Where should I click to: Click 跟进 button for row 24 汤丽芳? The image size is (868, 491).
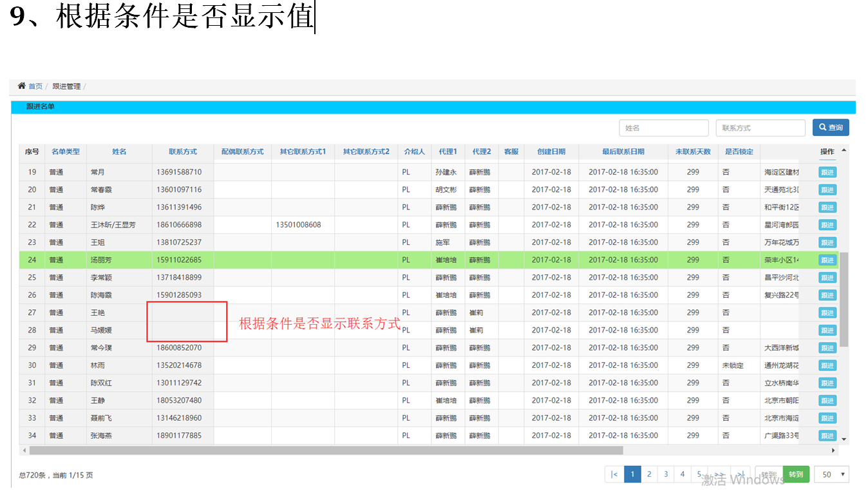[x=827, y=260]
